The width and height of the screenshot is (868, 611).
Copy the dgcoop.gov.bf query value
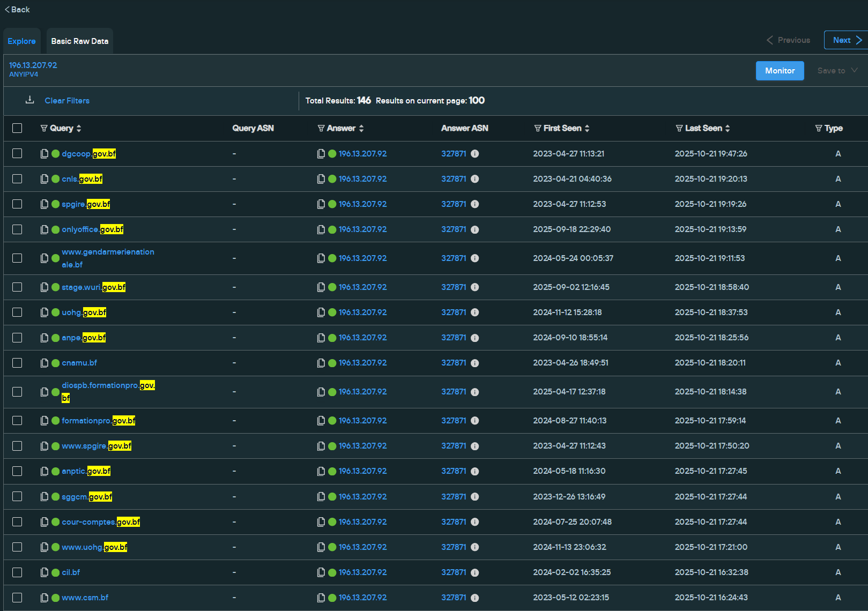coord(44,153)
